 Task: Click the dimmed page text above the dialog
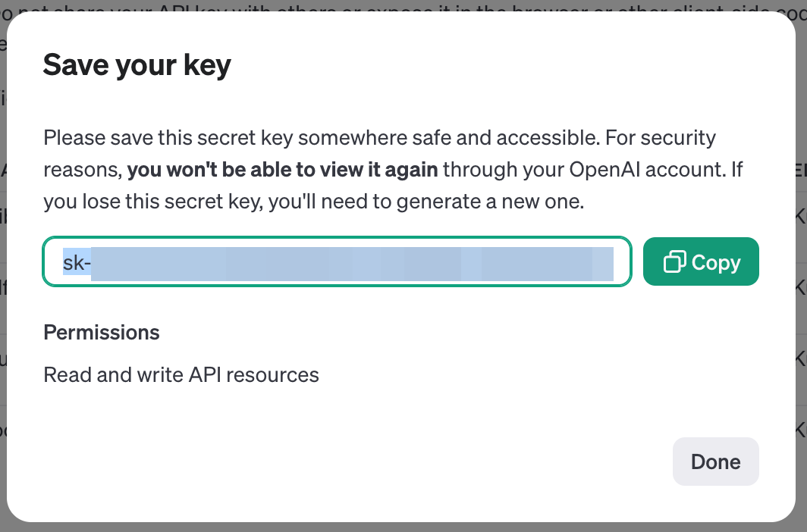379,5
